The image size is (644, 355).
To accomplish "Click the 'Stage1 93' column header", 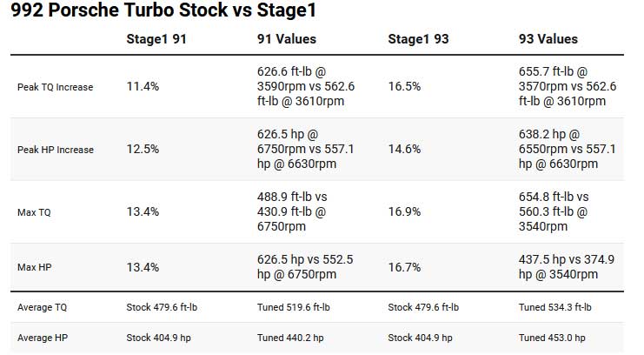I will tap(417, 39).
